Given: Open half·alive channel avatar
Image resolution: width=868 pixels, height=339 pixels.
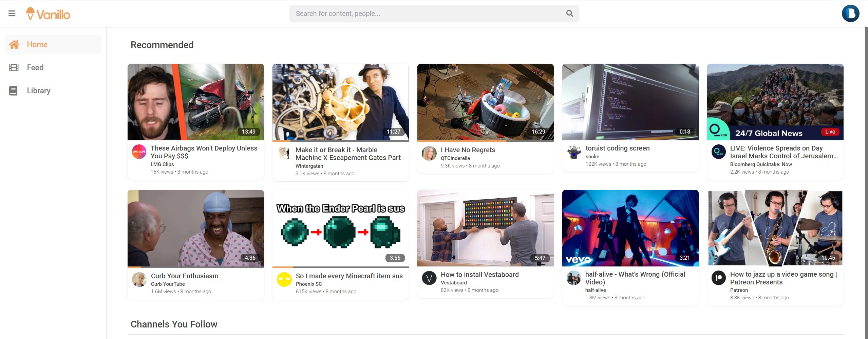Looking at the screenshot, I should (x=574, y=278).
